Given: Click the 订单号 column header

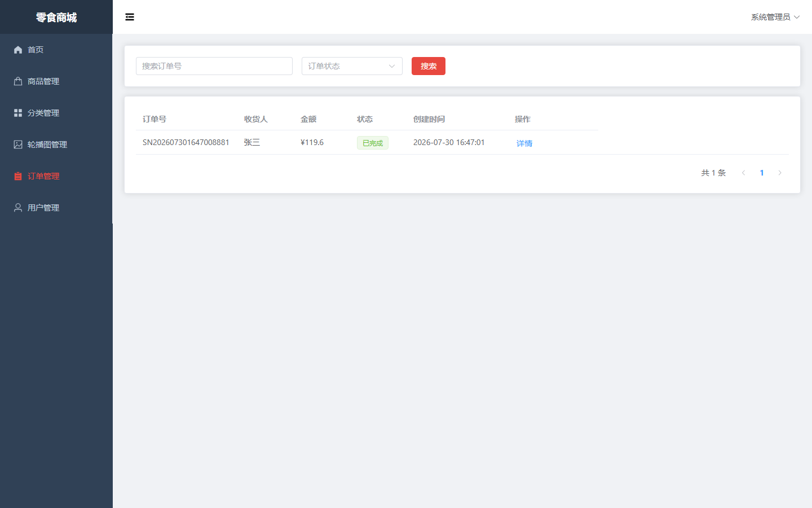Looking at the screenshot, I should [155, 119].
